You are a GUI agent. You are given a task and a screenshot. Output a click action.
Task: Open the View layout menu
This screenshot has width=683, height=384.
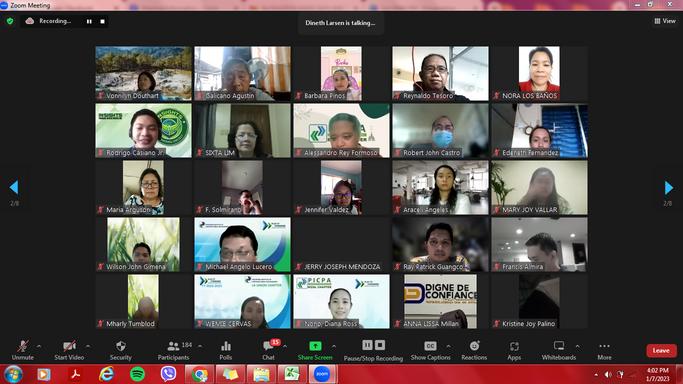coord(665,21)
